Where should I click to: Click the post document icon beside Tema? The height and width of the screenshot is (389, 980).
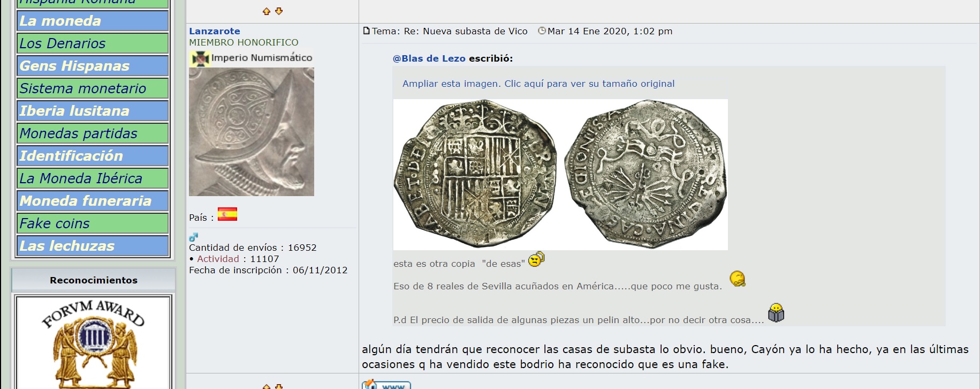point(366,31)
